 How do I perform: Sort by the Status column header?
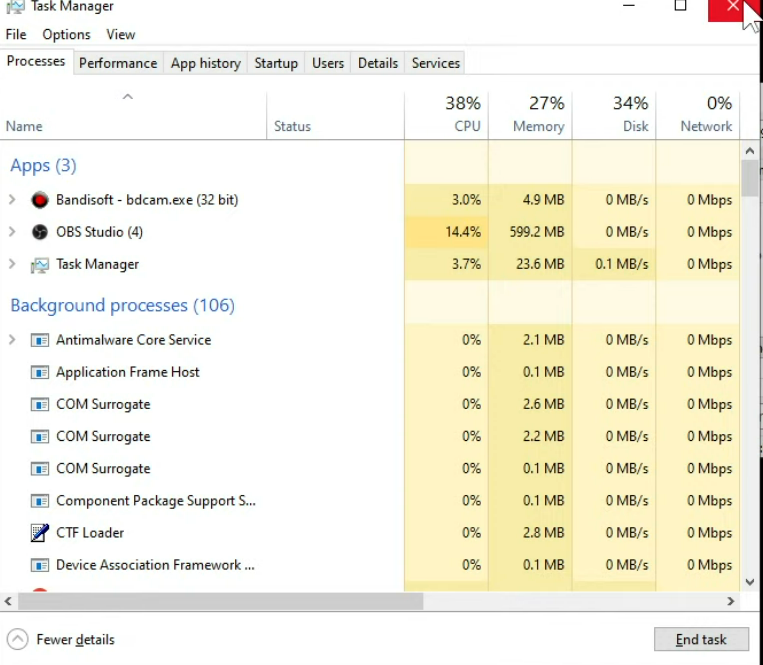pos(335,115)
